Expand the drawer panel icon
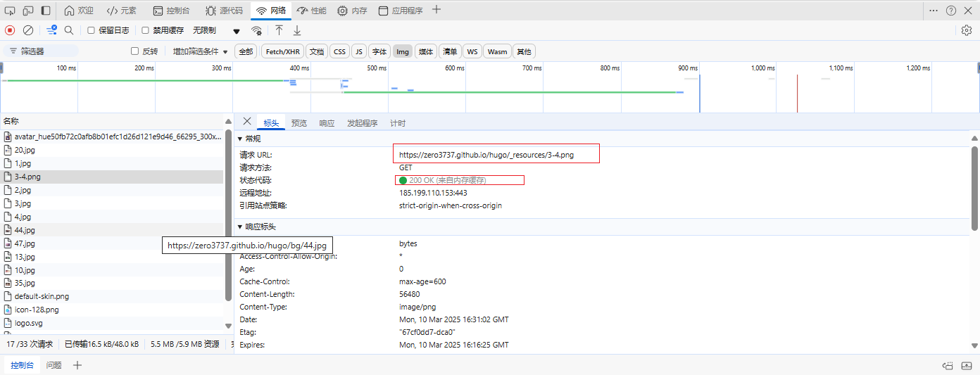Screen dimensions: 980x375 click(x=967, y=365)
